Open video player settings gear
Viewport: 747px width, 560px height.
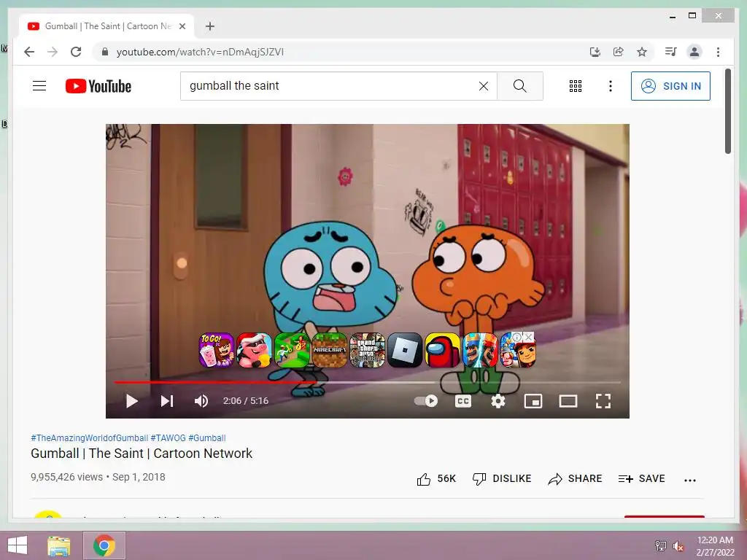tap(498, 401)
